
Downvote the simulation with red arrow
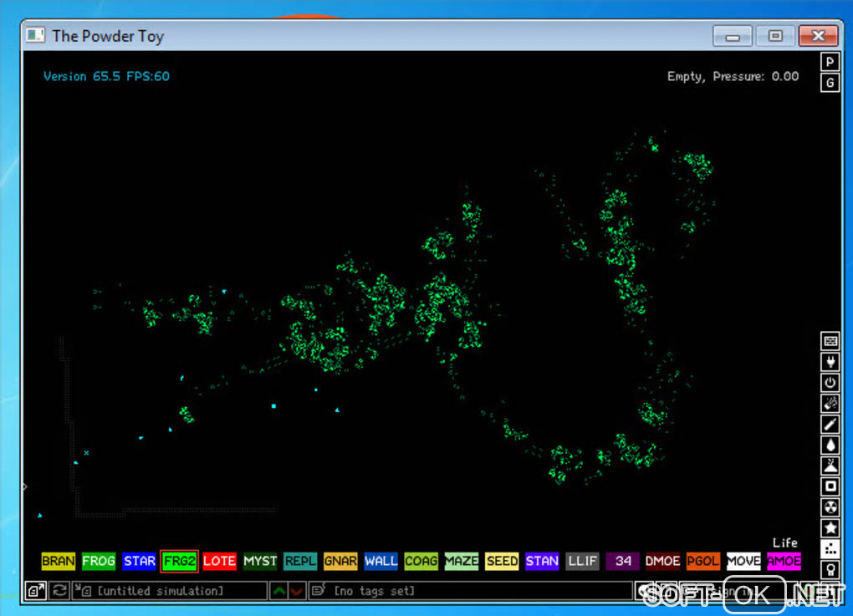point(297,590)
